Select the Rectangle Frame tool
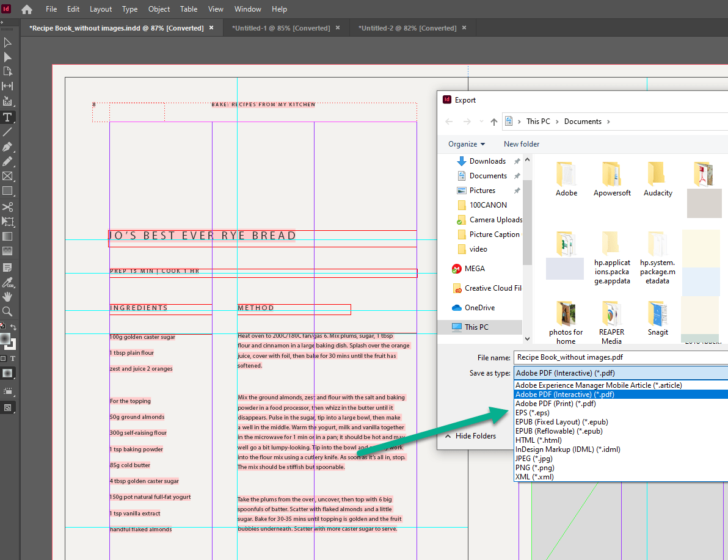This screenshot has width=728, height=560. click(8, 177)
